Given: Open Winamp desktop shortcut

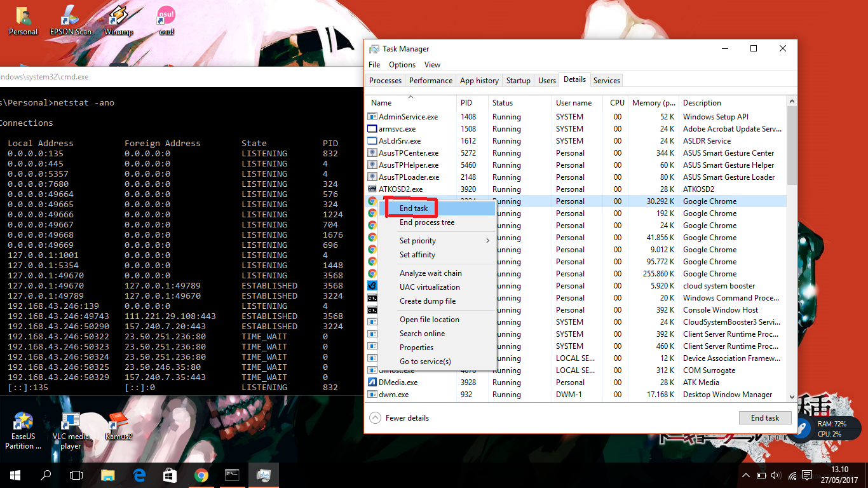Looking at the screenshot, I should pyautogui.click(x=118, y=21).
